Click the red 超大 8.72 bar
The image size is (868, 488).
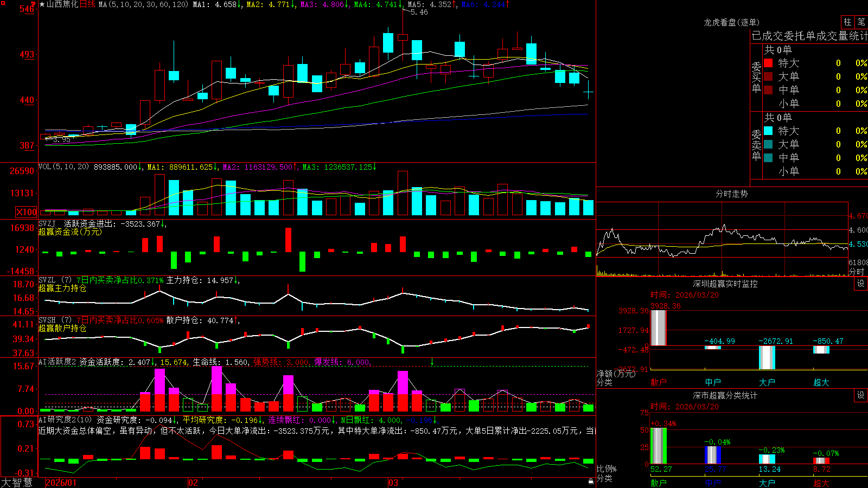[821, 461]
